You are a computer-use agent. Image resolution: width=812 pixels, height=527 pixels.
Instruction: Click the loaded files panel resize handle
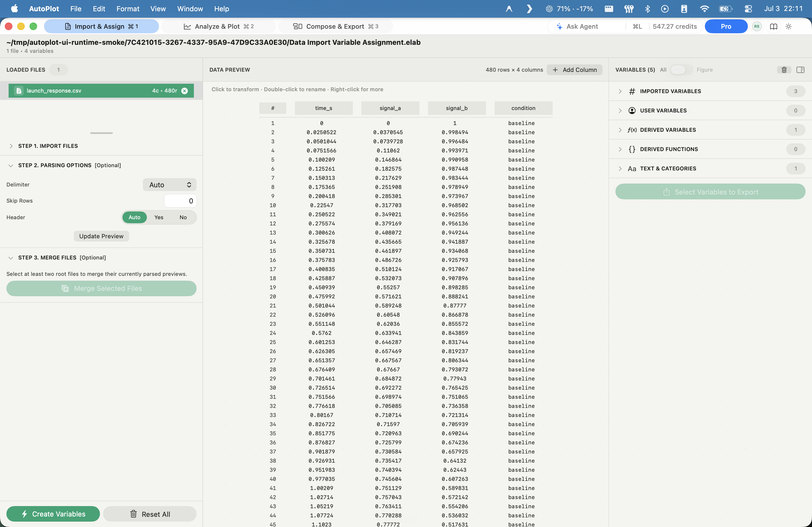coord(101,133)
